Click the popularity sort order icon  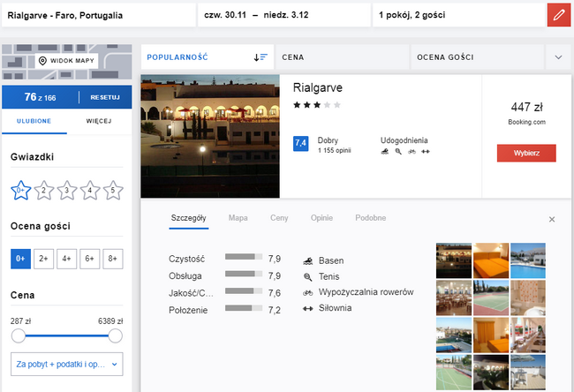pyautogui.click(x=260, y=57)
